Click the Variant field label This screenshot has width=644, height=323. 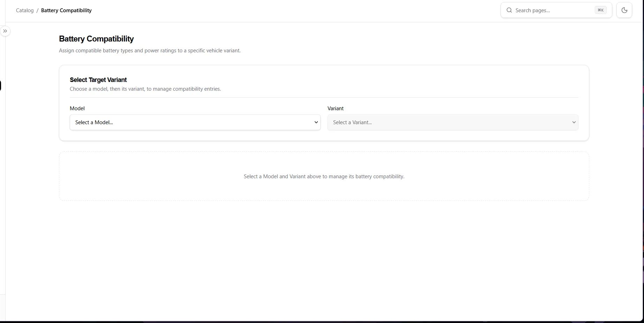tap(336, 108)
